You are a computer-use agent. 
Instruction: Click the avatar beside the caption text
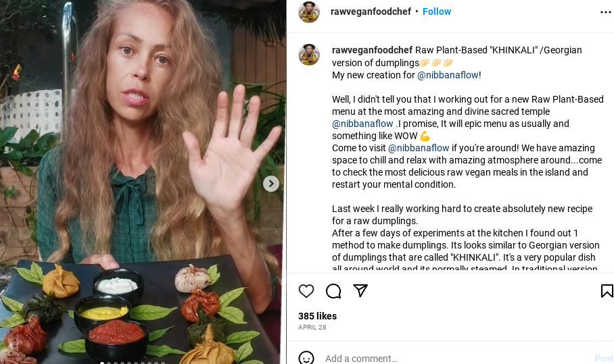(309, 55)
